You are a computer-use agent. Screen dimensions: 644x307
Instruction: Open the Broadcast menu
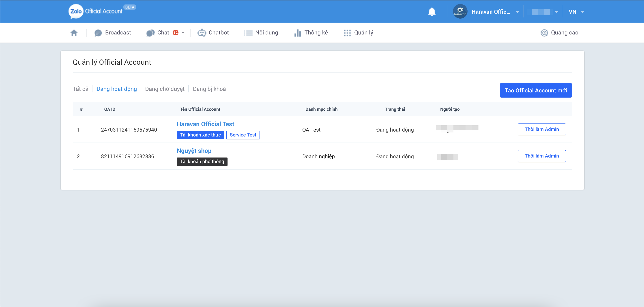tap(118, 33)
